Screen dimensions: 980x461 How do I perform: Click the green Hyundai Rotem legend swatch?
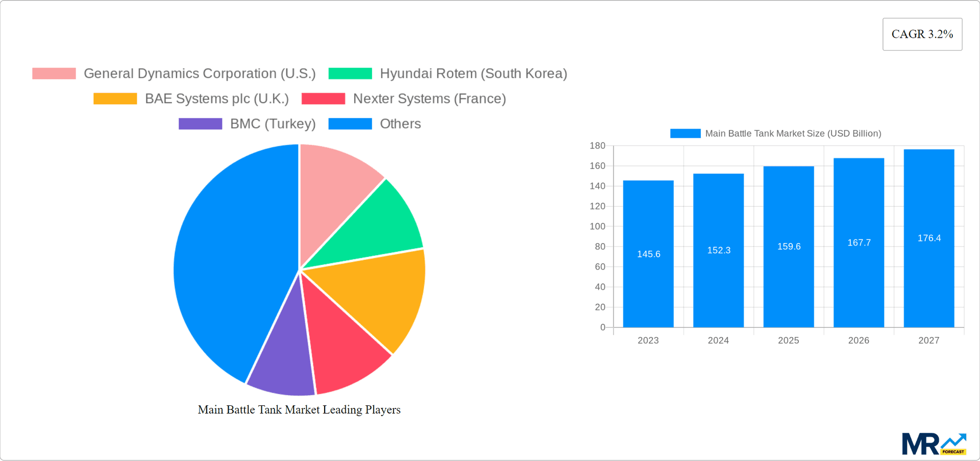tap(350, 74)
